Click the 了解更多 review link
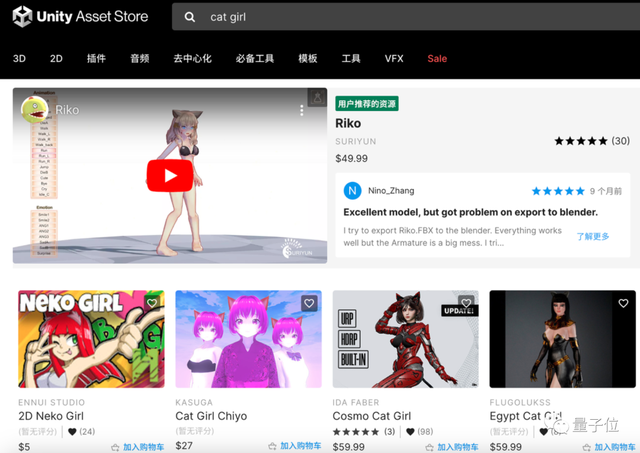Viewport: 640px width, 453px height. [595, 237]
